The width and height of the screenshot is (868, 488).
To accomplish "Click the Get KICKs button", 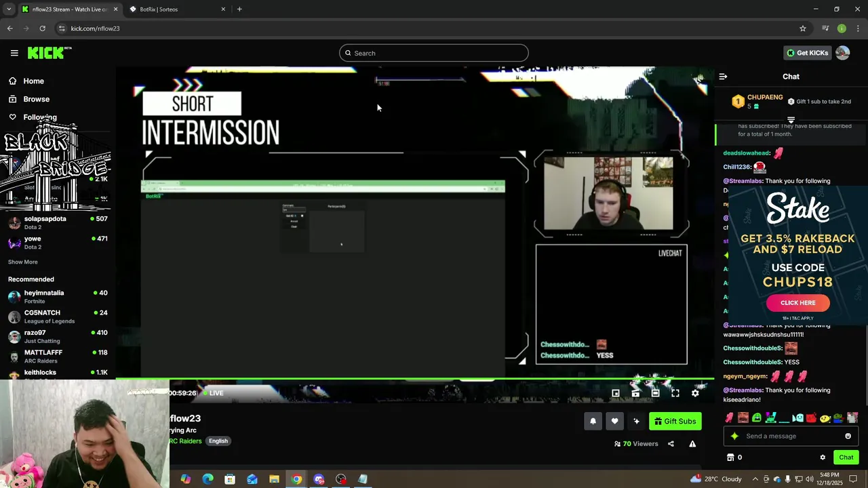I will 807,53.
